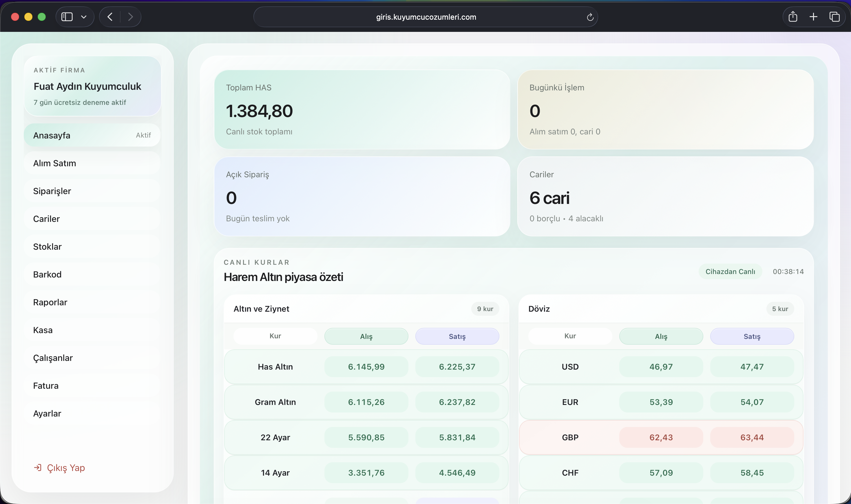The width and height of the screenshot is (851, 504).
Task: Click CHF alış value 57,09
Action: 661,473
